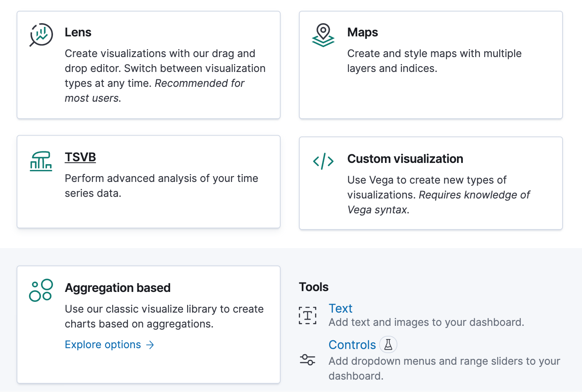The width and height of the screenshot is (582, 392).
Task: Click Explore options for aggregation charts
Action: (103, 344)
